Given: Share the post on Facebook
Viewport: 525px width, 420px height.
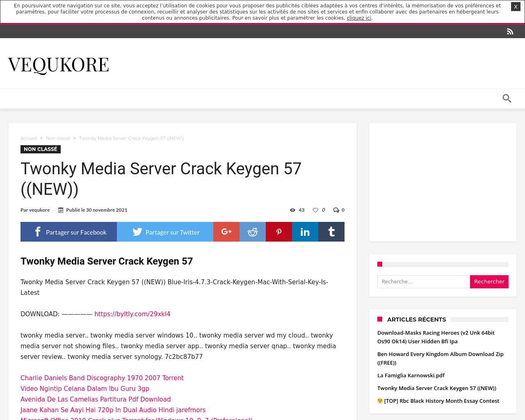Looking at the screenshot, I should [68, 232].
